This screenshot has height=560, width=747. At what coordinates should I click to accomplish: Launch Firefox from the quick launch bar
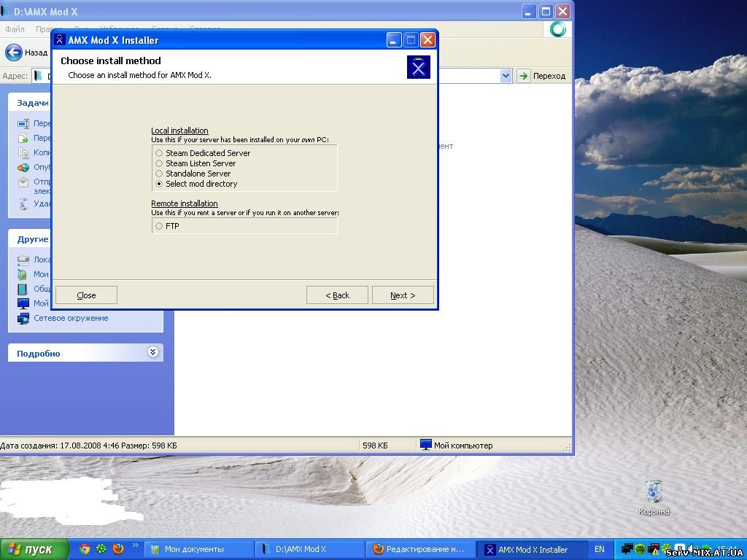(118, 549)
